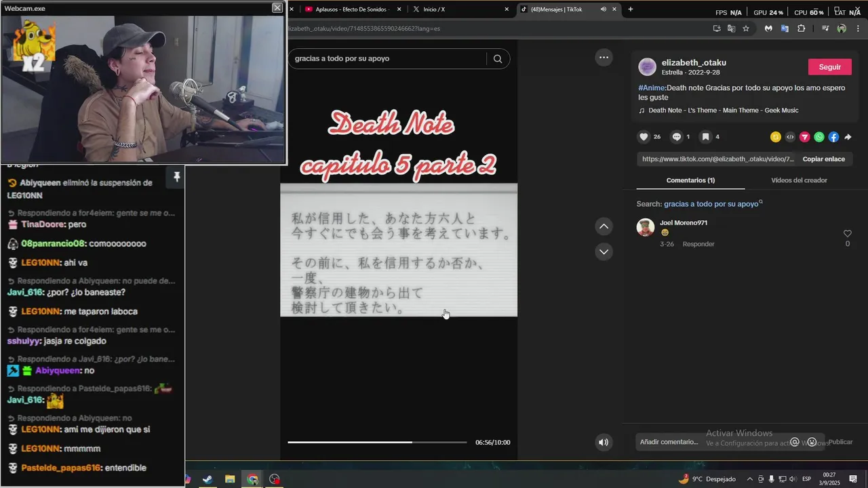Open comments via speech bubble icon
The image size is (868, 488).
[x=676, y=137]
